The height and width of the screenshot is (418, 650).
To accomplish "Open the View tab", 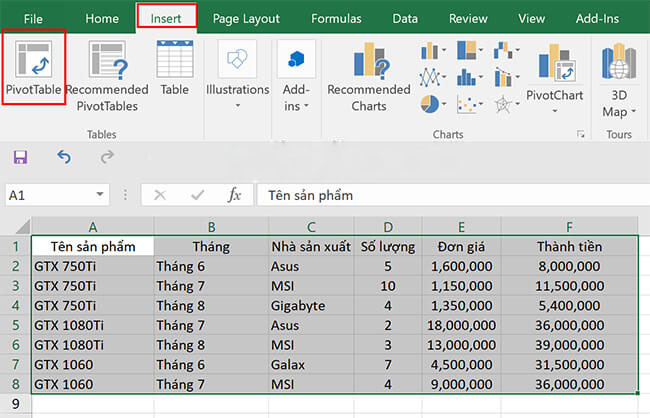I will click(x=531, y=19).
